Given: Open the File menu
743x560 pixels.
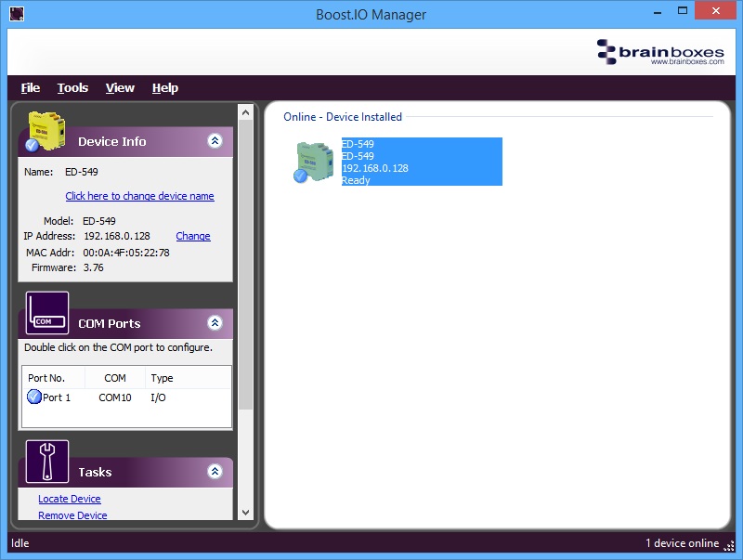Looking at the screenshot, I should pos(31,88).
